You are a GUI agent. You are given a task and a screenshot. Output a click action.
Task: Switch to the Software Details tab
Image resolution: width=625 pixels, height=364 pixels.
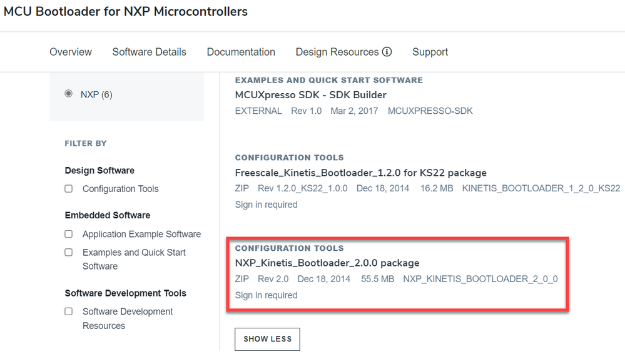click(149, 52)
